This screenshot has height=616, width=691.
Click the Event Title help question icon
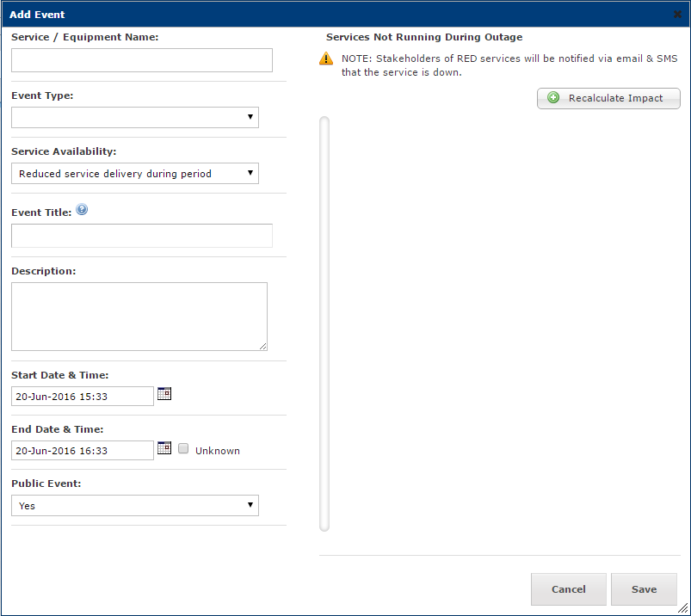pyautogui.click(x=82, y=209)
